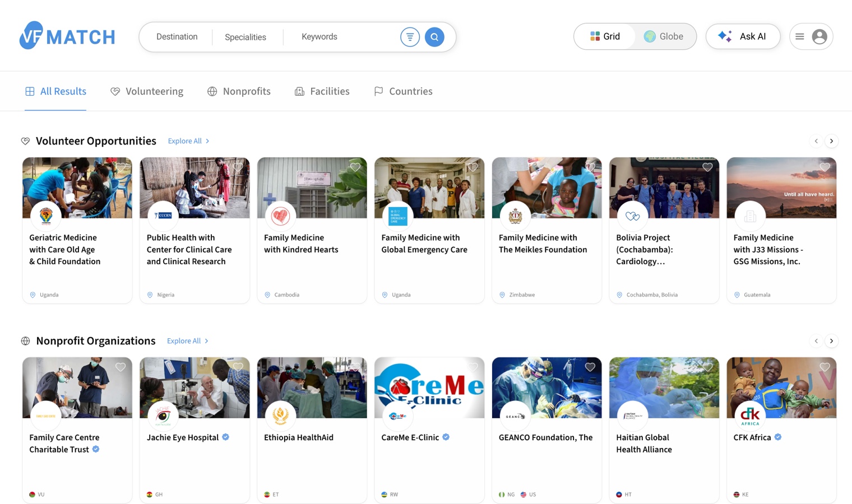Open the Geriatric Medicine opportunity title
852x504 pixels.
65,250
